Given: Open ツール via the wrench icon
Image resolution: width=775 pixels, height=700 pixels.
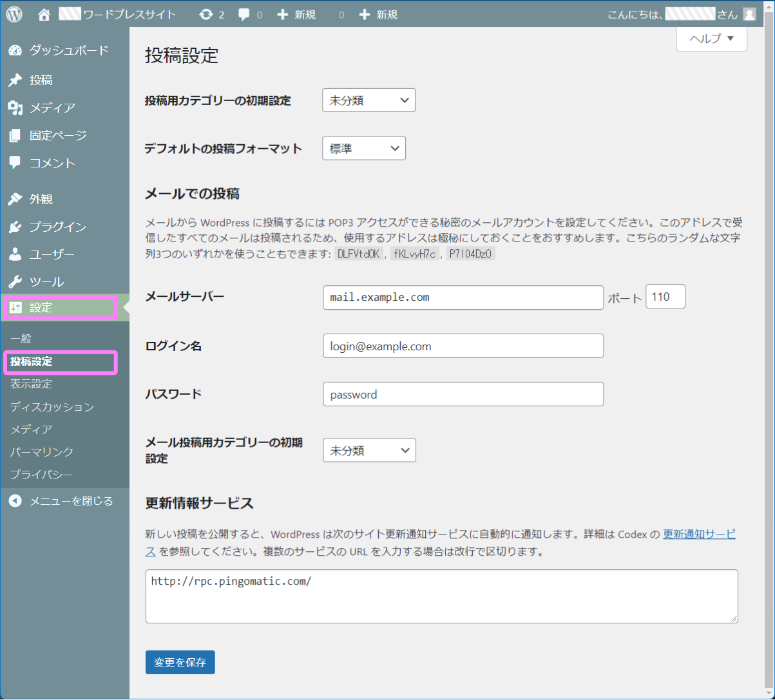Looking at the screenshot, I should [15, 281].
